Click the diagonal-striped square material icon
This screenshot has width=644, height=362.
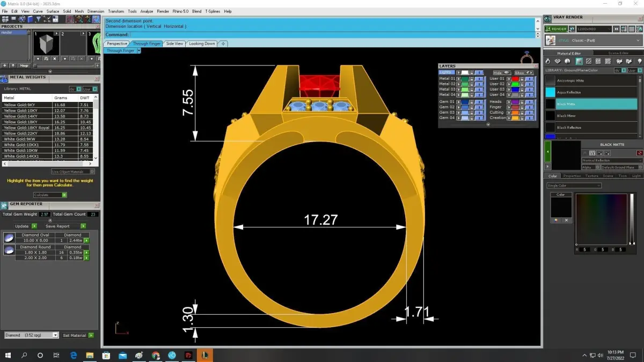point(589,61)
